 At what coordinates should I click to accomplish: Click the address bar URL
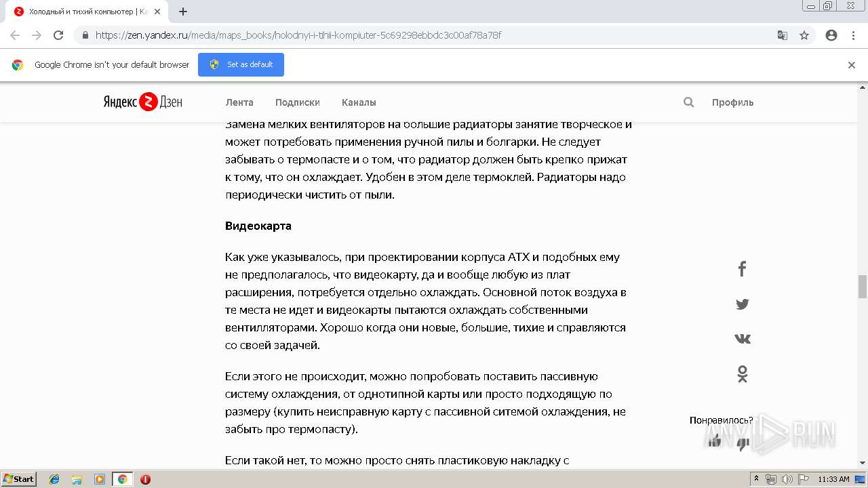tap(298, 35)
